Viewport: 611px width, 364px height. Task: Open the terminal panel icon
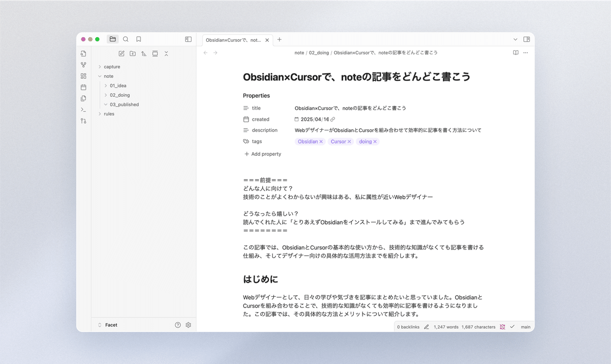(x=83, y=109)
